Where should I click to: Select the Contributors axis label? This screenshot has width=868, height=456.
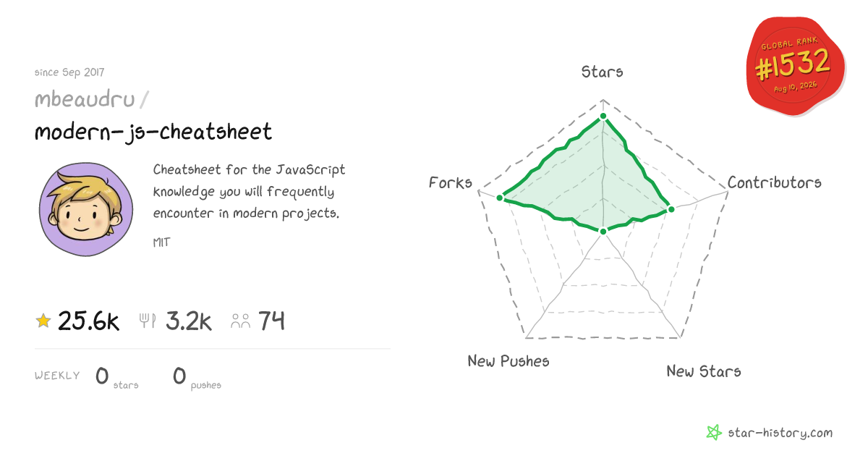click(x=775, y=182)
